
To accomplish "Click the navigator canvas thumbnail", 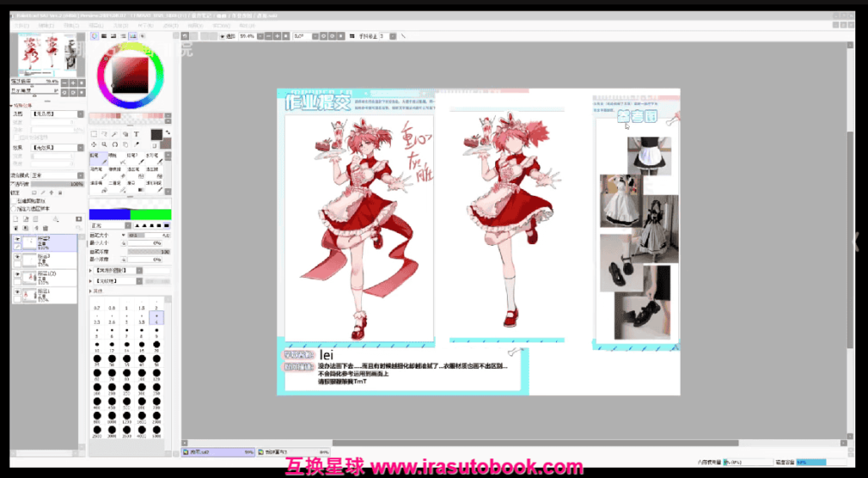I will tap(48, 55).
